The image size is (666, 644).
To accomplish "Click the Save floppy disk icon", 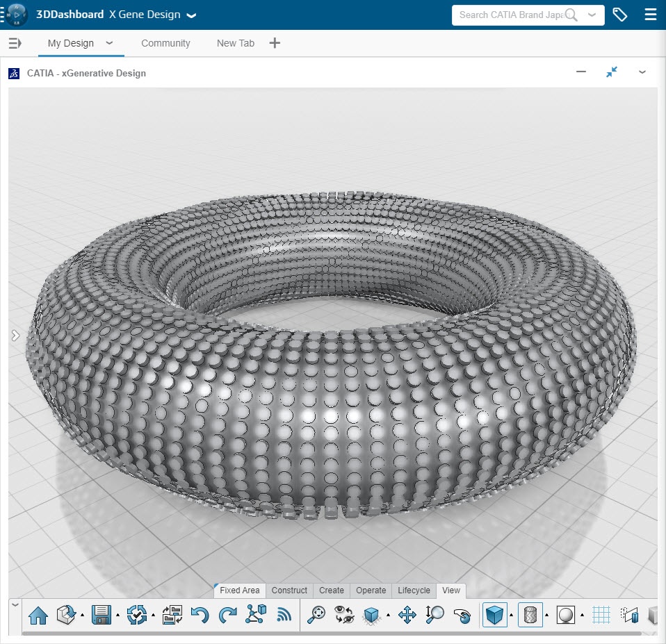I will 101,615.
